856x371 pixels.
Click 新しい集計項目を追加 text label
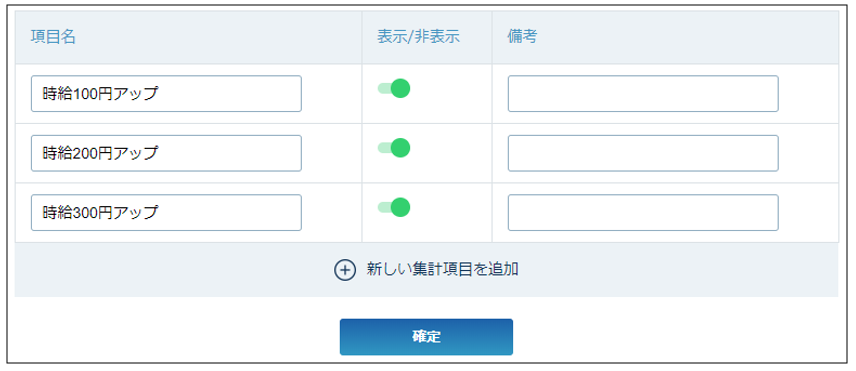(x=442, y=270)
